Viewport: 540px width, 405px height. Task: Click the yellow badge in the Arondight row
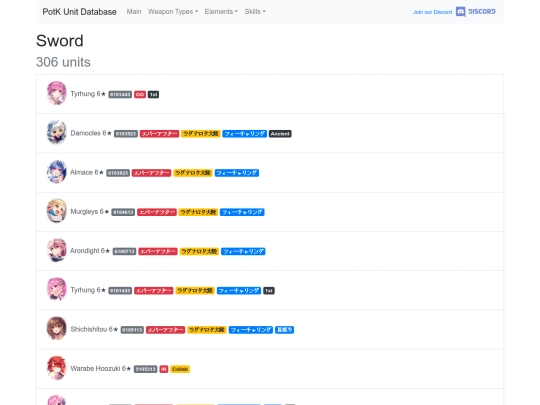click(199, 251)
